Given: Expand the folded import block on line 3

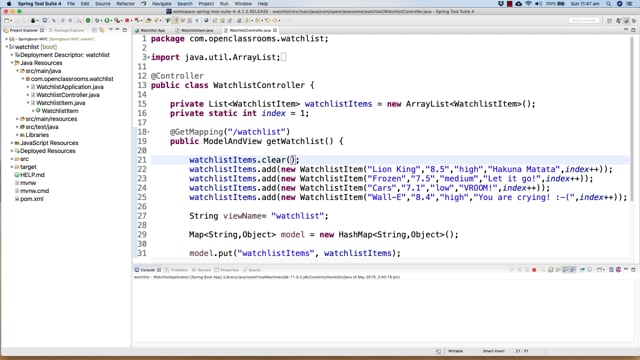Looking at the screenshot, I should 149,57.
